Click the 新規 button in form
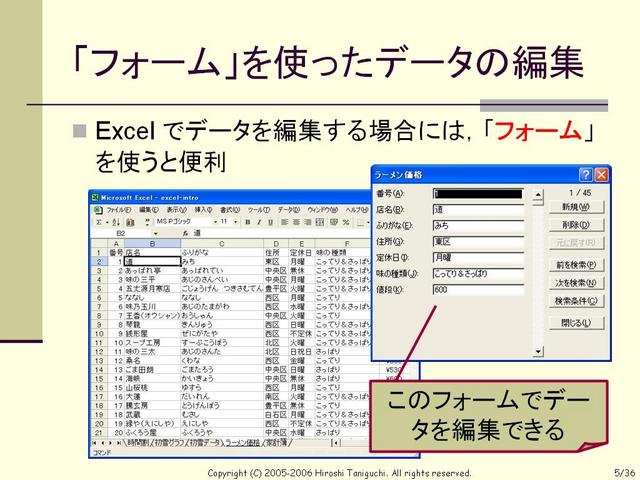 (576, 207)
